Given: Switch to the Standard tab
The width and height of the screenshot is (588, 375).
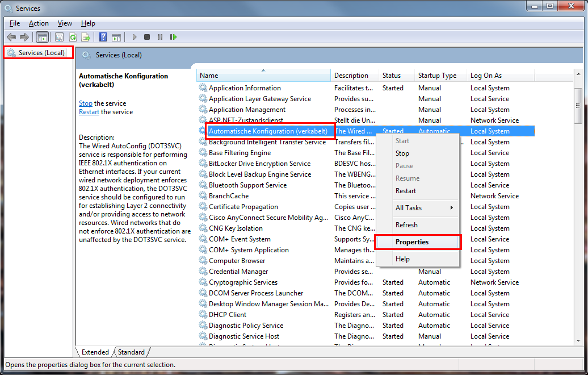Looking at the screenshot, I should coord(131,352).
